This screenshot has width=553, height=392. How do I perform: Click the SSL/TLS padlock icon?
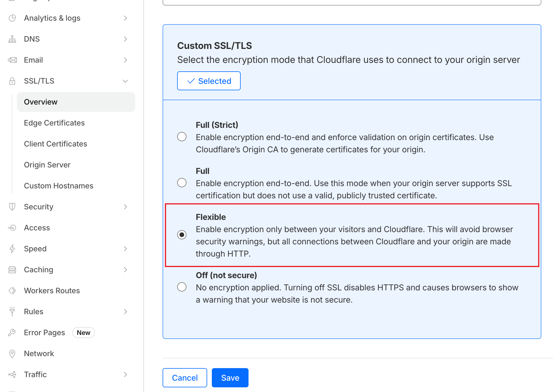pos(12,81)
